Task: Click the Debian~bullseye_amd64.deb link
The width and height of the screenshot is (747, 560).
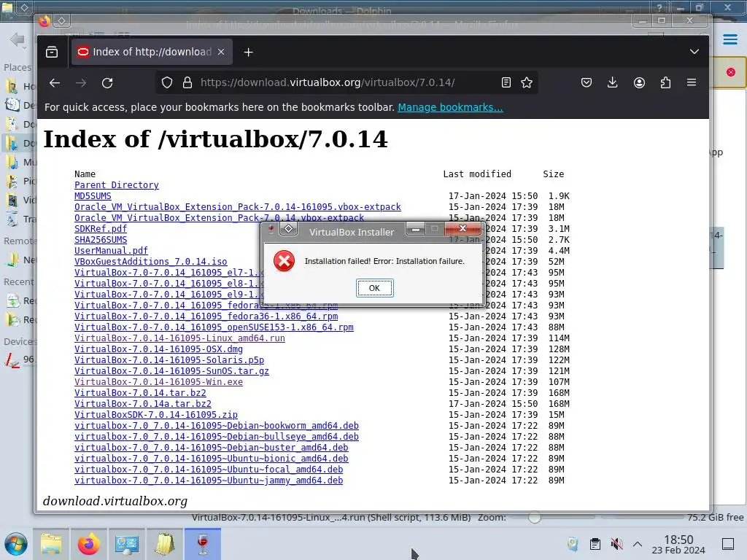Action: (216, 437)
